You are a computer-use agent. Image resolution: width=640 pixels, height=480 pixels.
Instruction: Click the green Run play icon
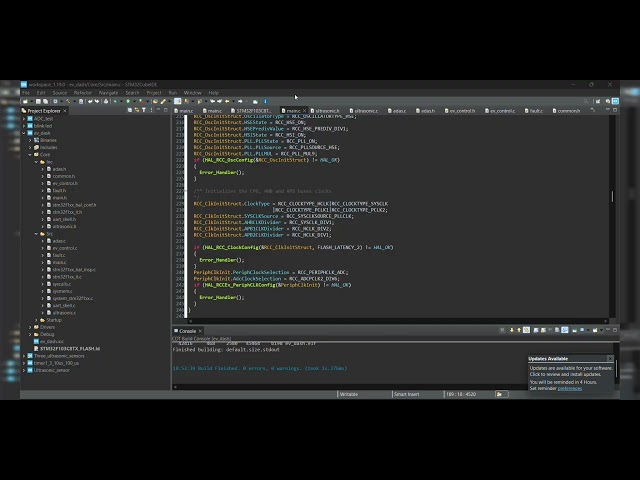[128, 101]
